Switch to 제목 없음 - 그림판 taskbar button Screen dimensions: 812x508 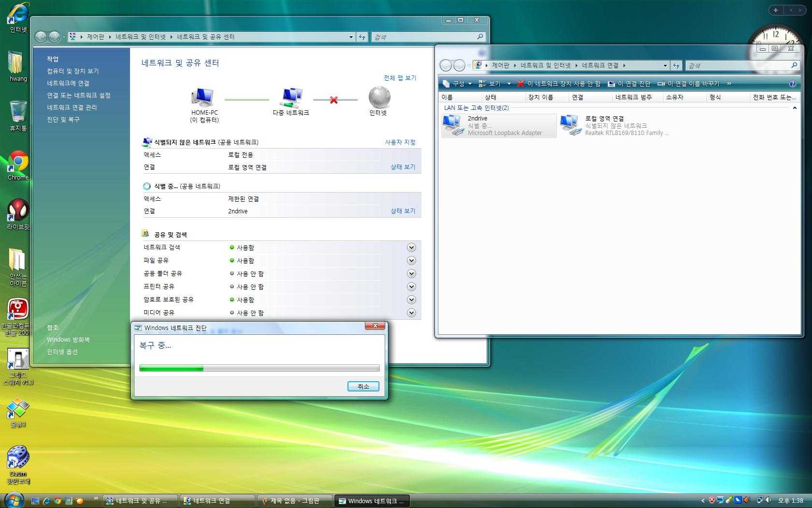pos(294,501)
